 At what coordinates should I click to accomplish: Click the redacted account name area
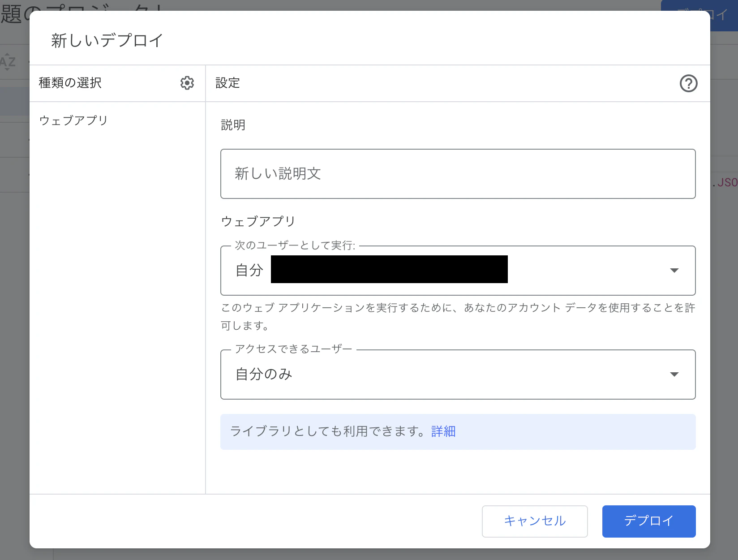(x=389, y=269)
